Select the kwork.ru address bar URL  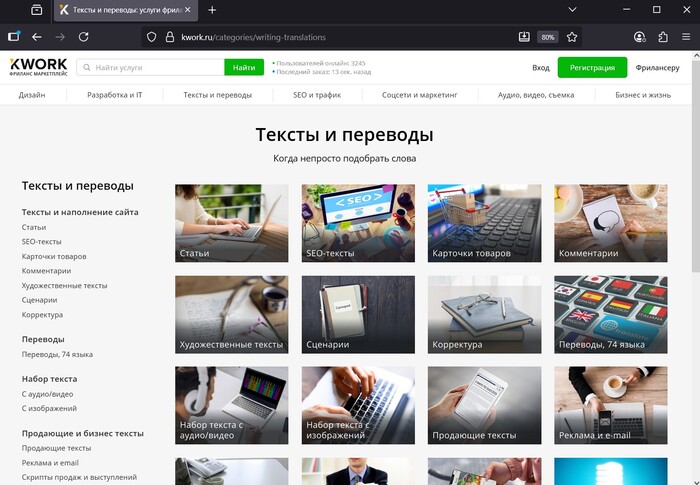[x=253, y=38]
